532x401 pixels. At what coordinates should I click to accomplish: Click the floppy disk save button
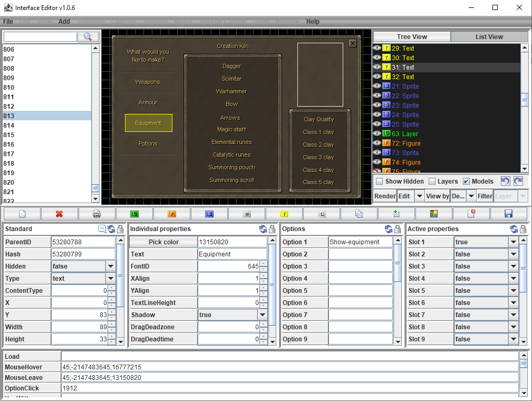[508, 214]
